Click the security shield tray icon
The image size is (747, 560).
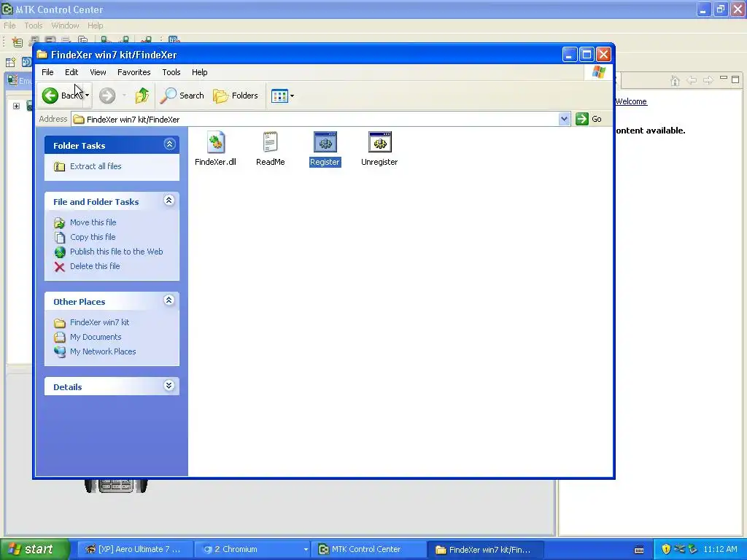[665, 550]
